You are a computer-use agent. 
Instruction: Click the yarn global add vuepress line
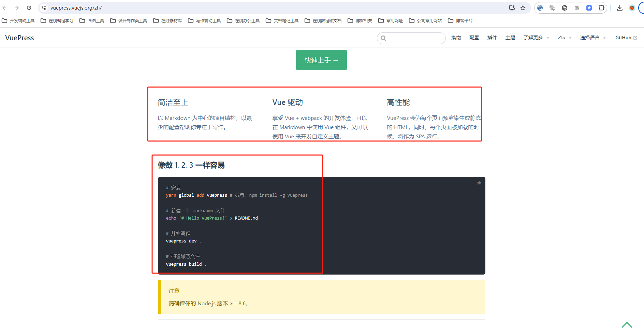point(237,195)
